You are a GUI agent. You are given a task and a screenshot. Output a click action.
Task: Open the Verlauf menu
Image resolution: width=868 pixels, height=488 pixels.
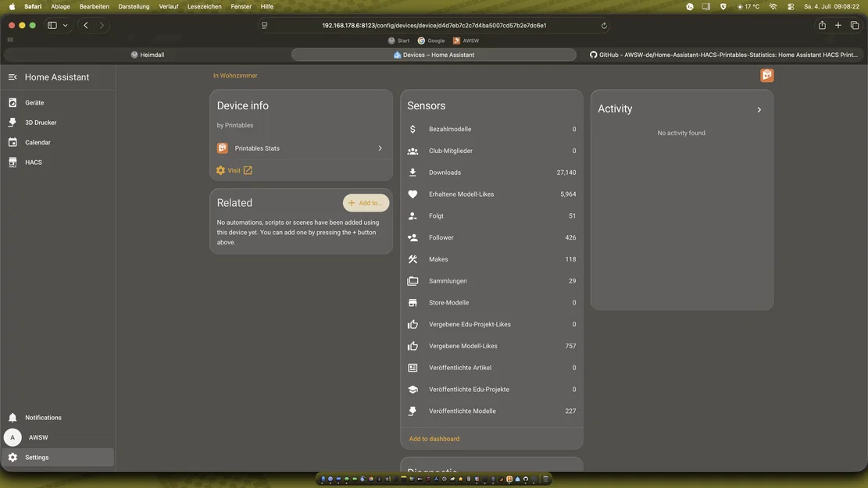[168, 7]
